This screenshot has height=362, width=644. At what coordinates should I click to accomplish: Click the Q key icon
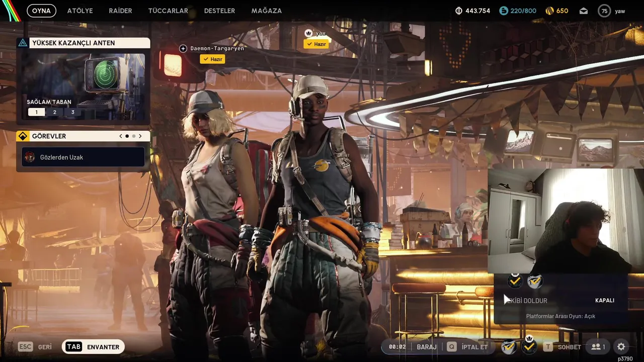point(452,347)
